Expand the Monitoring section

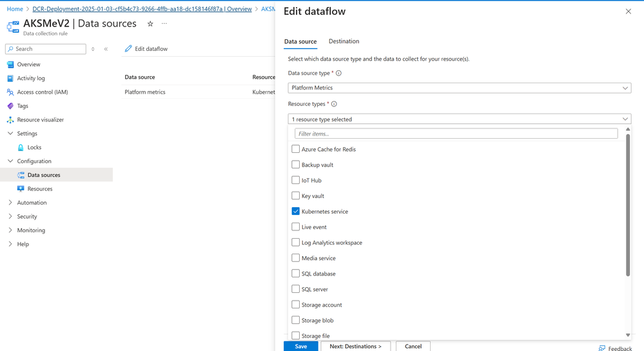click(x=10, y=230)
